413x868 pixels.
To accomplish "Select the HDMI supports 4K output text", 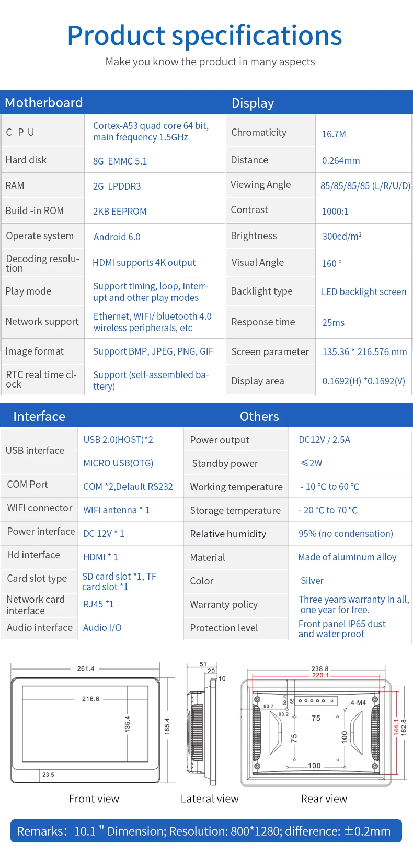I will 144,262.
